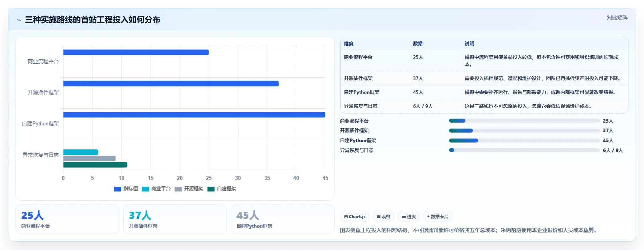Click the Chart.js chip icon
This screenshot has height=250, width=644.
pyautogui.click(x=346, y=217)
